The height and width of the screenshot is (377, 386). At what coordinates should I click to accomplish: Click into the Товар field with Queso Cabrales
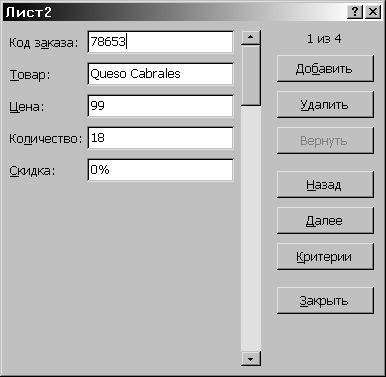pos(160,74)
